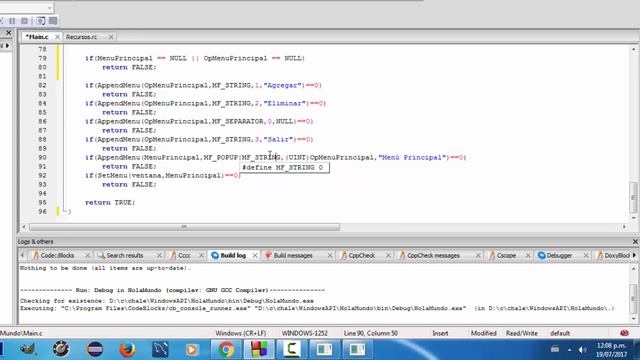Close the Build messages tab
Screen dimensions: 640x360
(x=330, y=256)
